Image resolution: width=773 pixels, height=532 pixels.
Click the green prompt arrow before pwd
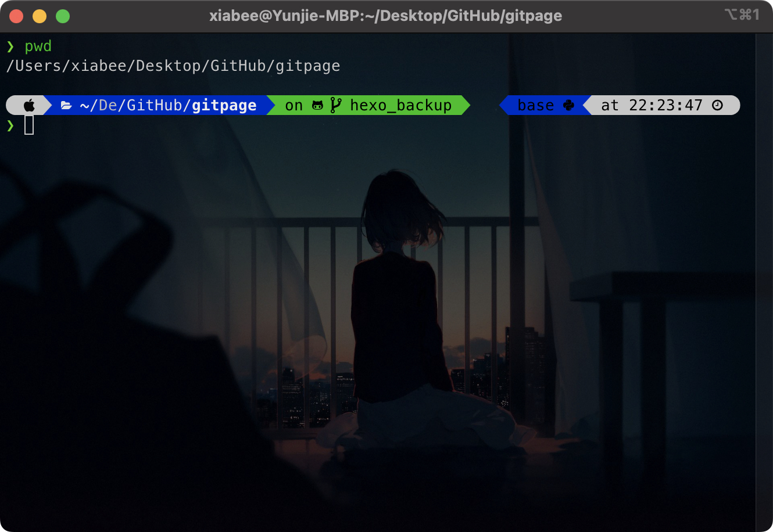click(x=10, y=46)
